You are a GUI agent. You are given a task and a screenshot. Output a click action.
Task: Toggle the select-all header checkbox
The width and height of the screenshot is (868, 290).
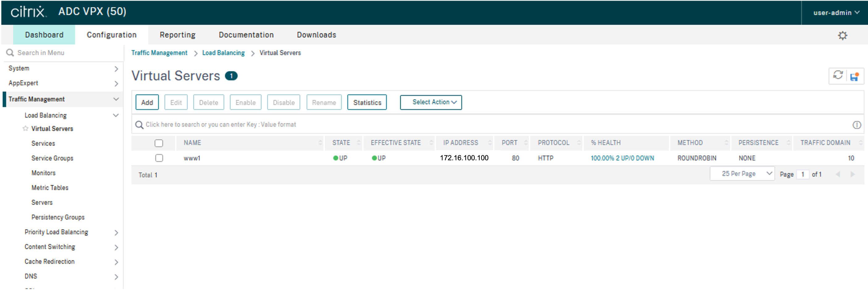point(159,143)
